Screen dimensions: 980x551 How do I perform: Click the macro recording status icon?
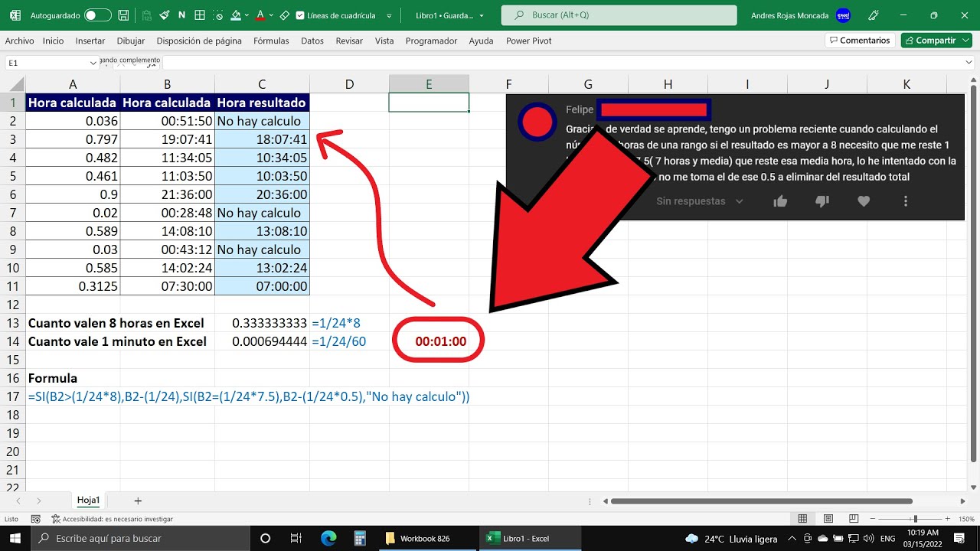[x=35, y=519]
